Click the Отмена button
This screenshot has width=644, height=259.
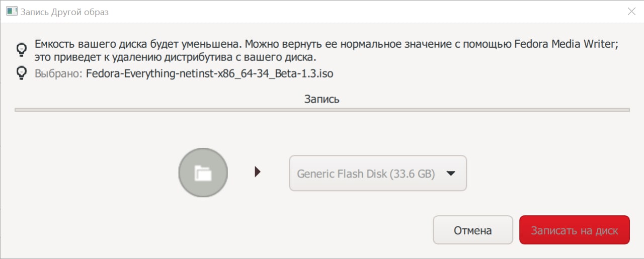tap(472, 231)
